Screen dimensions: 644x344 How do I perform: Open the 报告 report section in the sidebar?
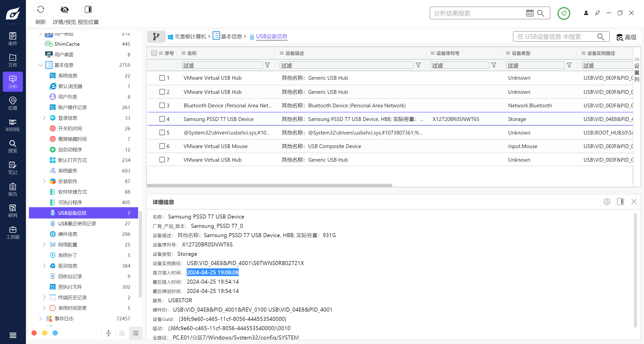13,190
